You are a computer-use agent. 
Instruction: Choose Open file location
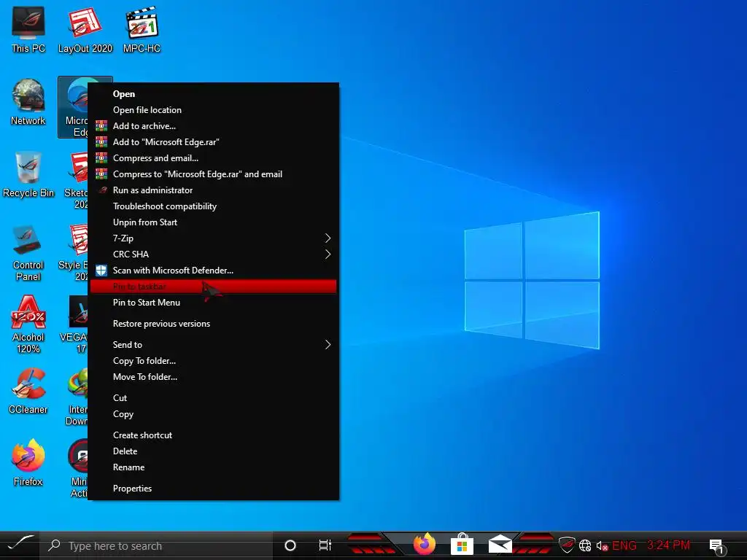[214, 110]
